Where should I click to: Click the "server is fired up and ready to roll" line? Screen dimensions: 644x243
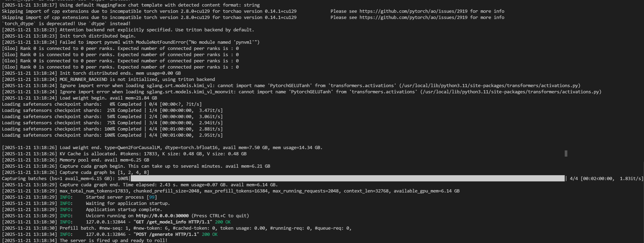pyautogui.click(x=113, y=241)
